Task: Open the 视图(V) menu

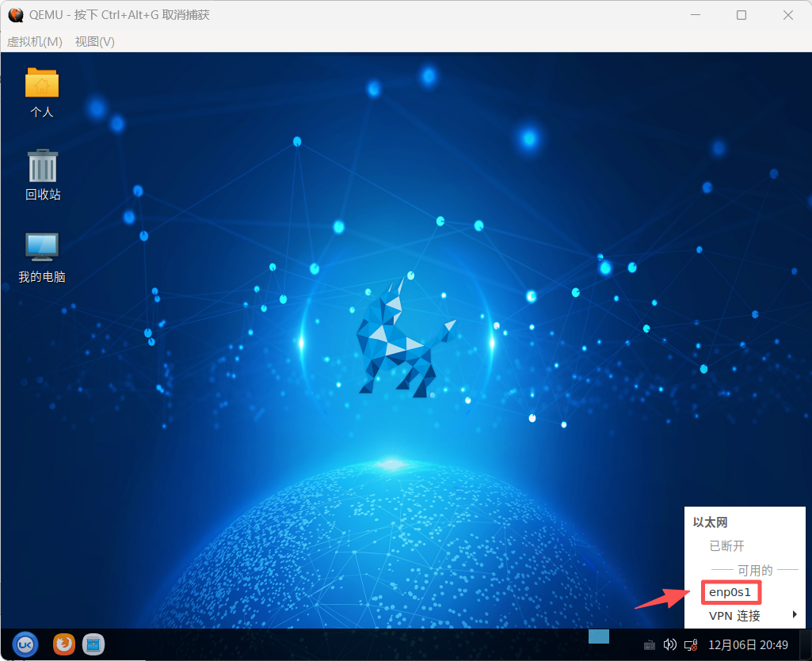Action: 95,41
